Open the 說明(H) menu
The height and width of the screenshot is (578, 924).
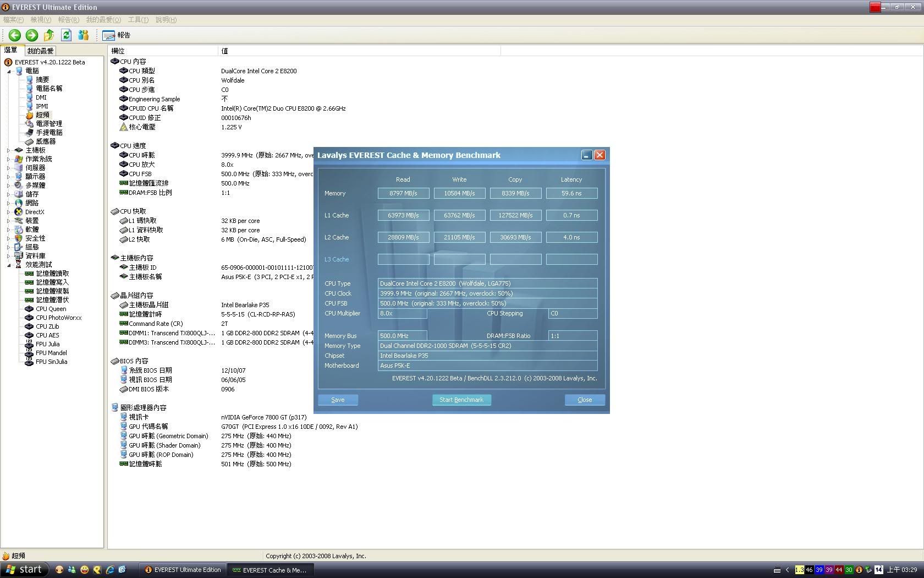point(166,20)
